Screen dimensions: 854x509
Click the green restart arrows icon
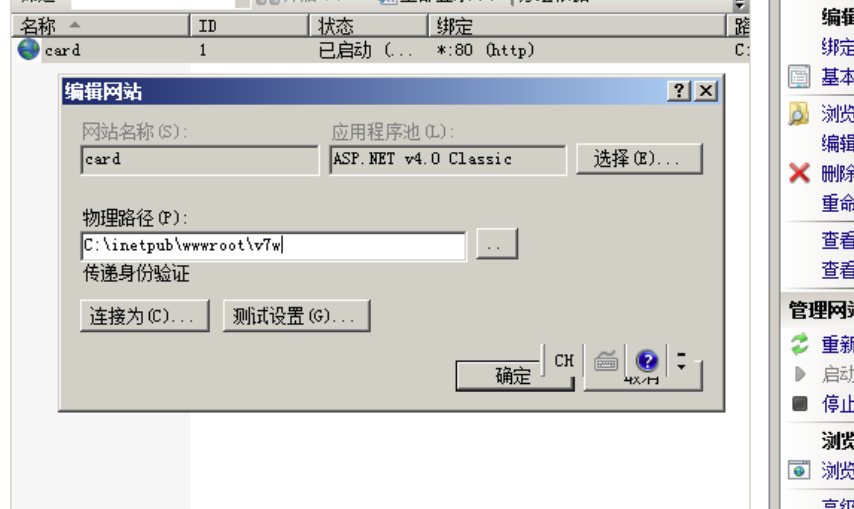[x=800, y=345]
